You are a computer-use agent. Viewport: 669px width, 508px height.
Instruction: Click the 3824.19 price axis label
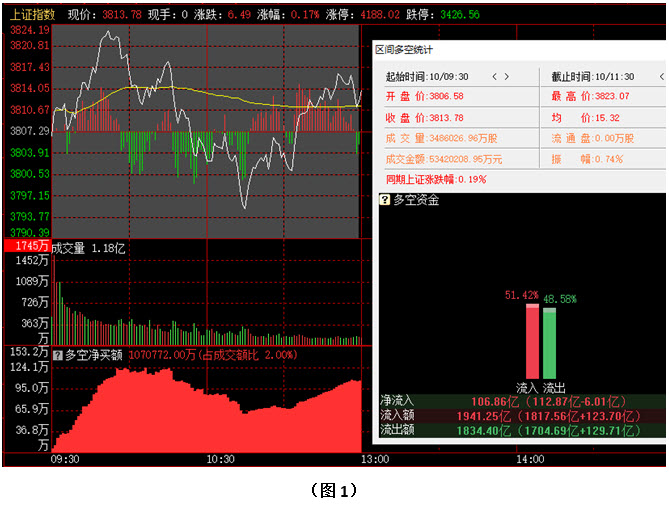(x=29, y=30)
